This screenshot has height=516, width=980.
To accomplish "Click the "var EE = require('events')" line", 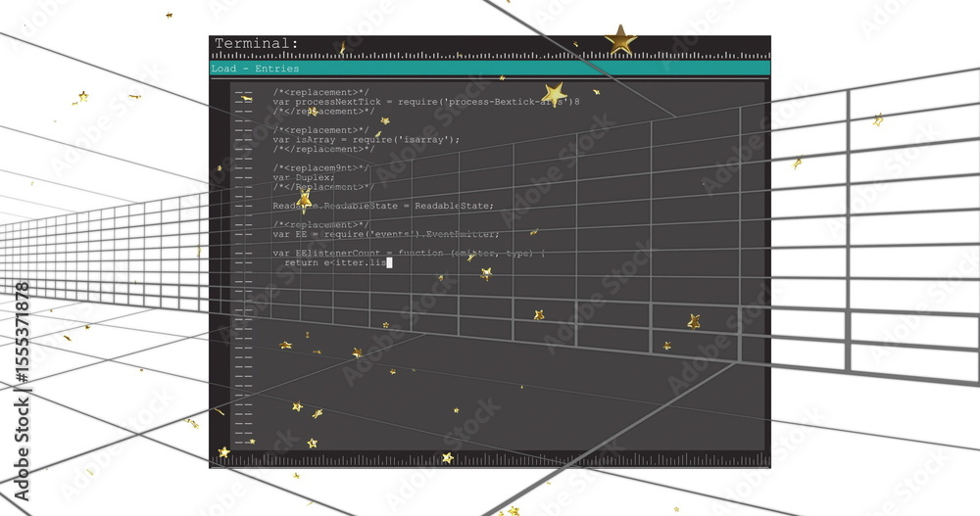I will (386, 234).
